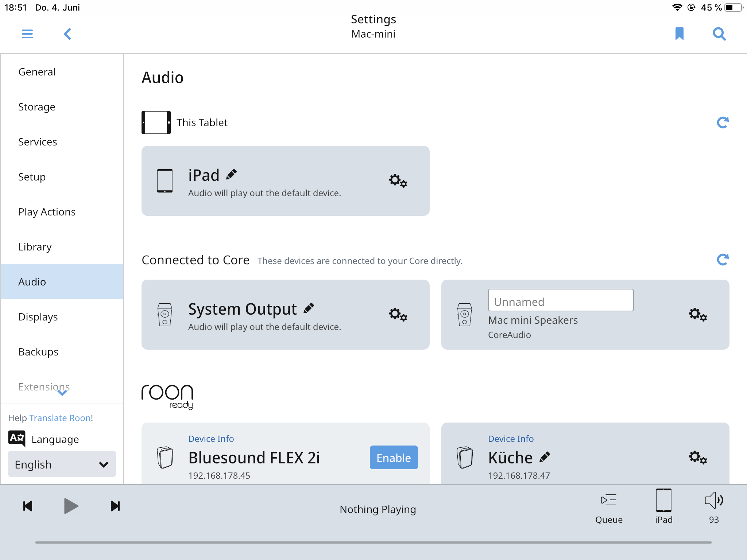The width and height of the screenshot is (747, 560).
Task: Follow the Translate Roon link
Action: (61, 418)
